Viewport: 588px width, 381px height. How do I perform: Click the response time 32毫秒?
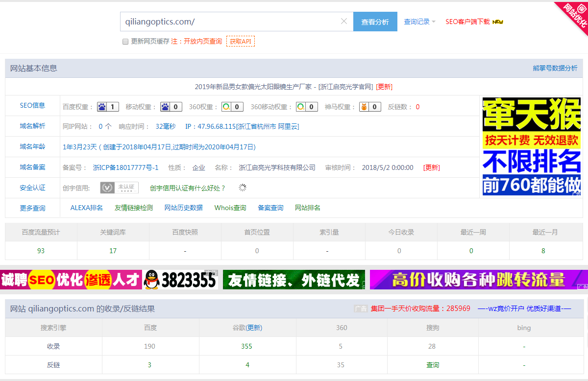pos(166,126)
